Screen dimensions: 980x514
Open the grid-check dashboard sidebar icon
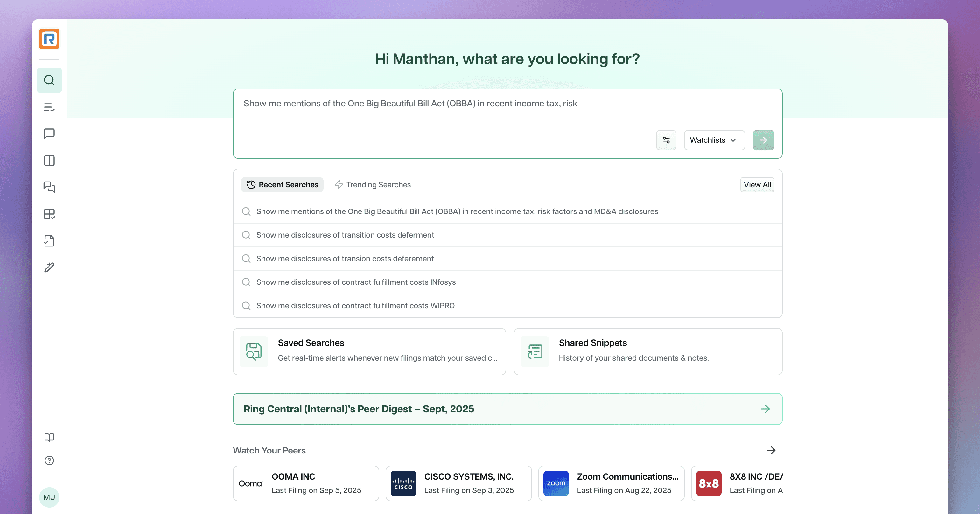49,214
